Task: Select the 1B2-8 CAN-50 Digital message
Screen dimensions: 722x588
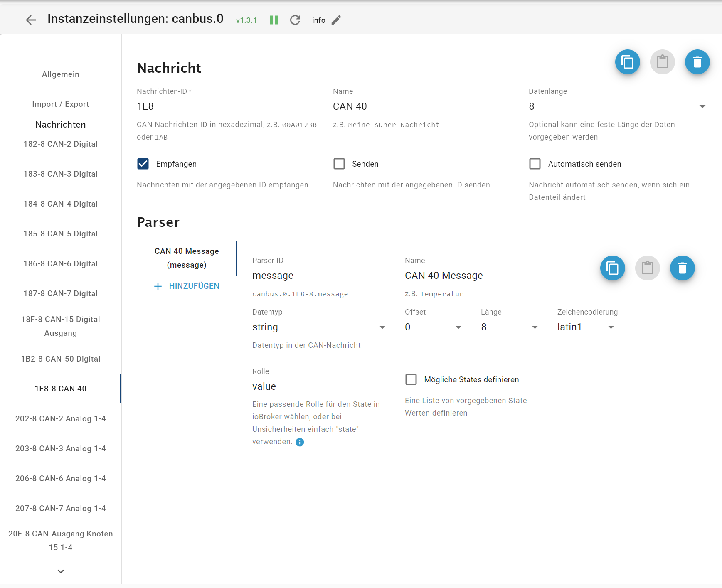Action: 61,359
